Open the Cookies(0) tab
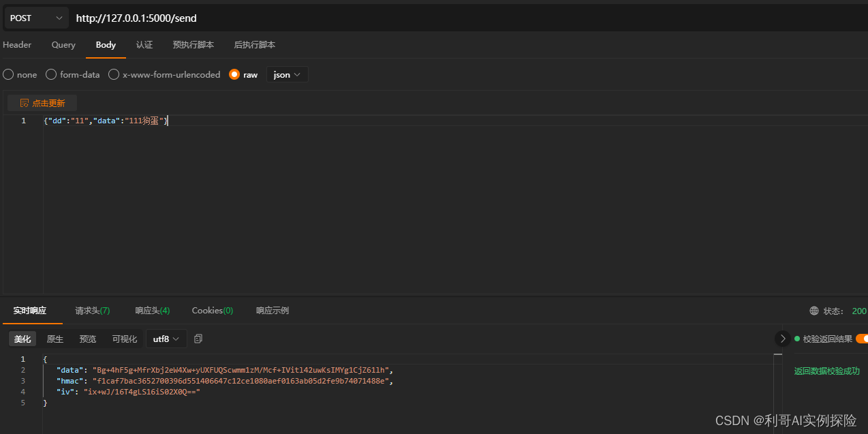This screenshot has height=434, width=868. point(213,311)
